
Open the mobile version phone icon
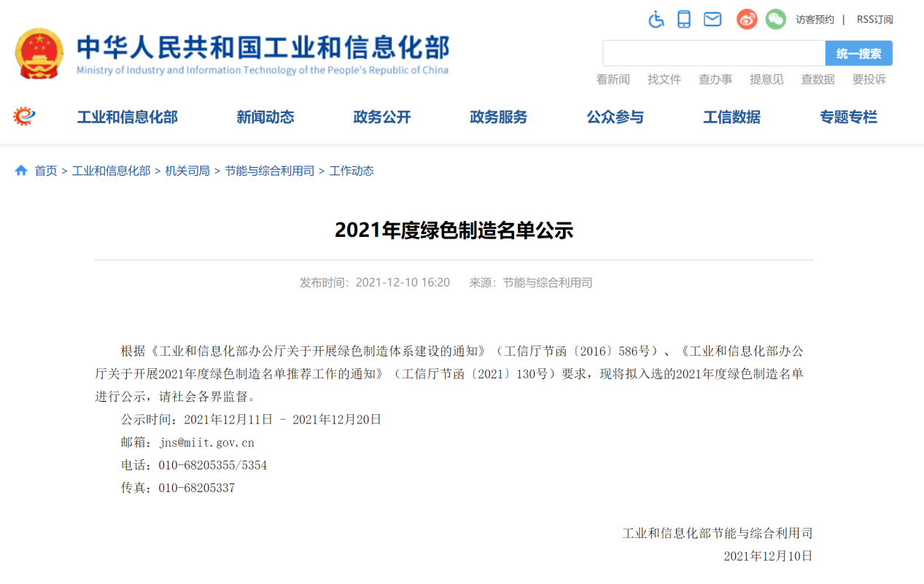coord(683,20)
